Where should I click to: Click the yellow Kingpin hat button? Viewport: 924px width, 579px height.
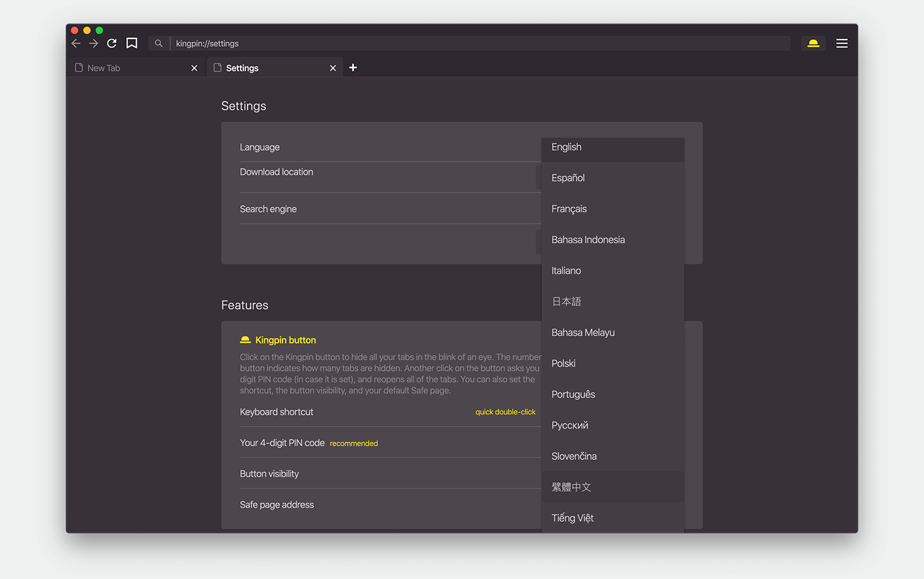click(813, 44)
